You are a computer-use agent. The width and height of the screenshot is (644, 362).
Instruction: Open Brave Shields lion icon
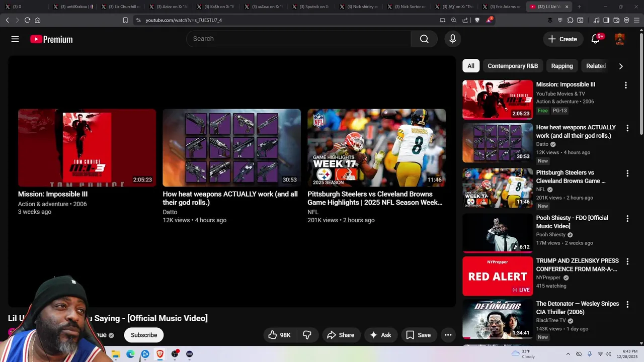(x=477, y=20)
